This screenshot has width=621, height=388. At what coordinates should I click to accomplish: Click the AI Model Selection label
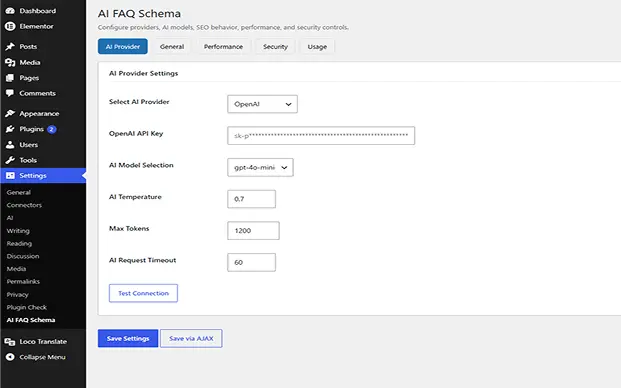click(x=141, y=165)
